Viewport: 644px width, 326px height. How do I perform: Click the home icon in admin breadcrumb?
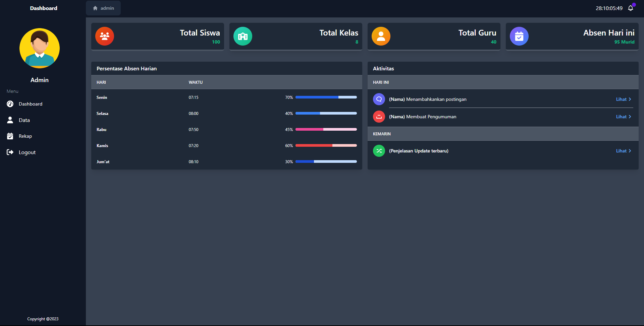pos(95,8)
